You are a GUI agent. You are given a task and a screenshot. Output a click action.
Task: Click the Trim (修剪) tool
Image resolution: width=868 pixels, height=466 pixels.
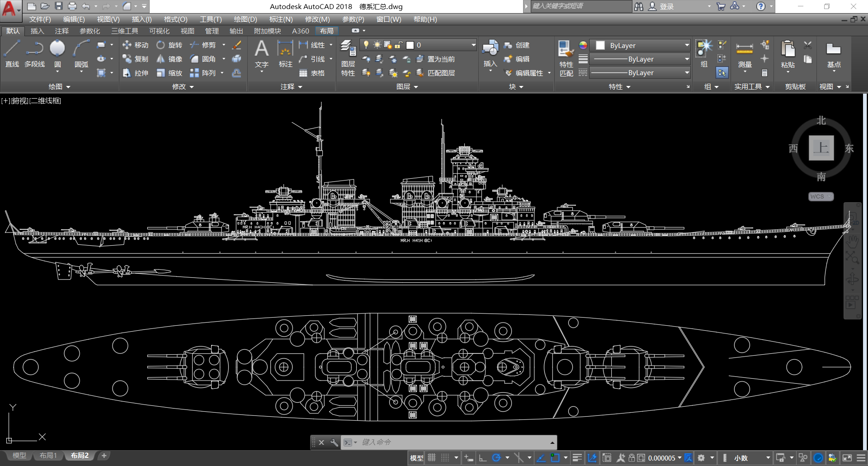point(203,45)
